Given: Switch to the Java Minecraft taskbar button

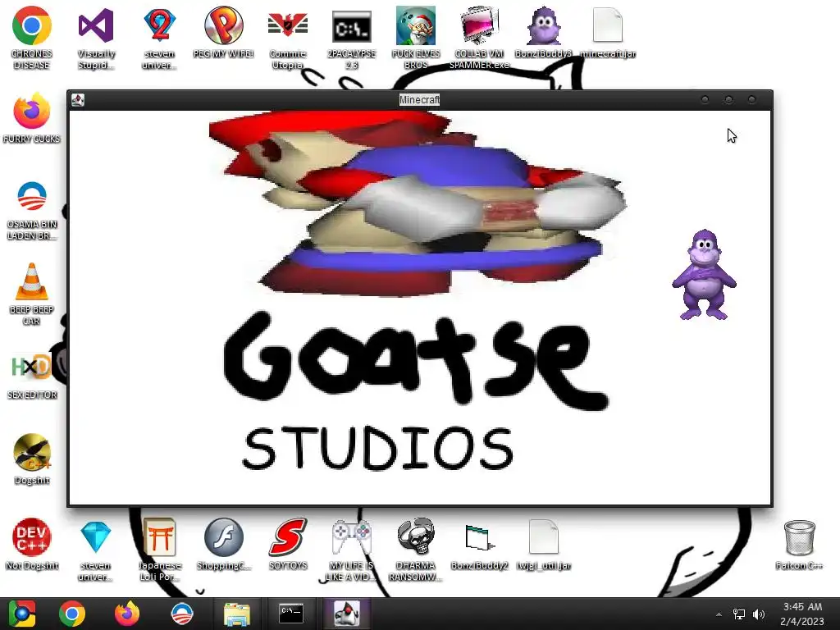Looking at the screenshot, I should [x=347, y=614].
